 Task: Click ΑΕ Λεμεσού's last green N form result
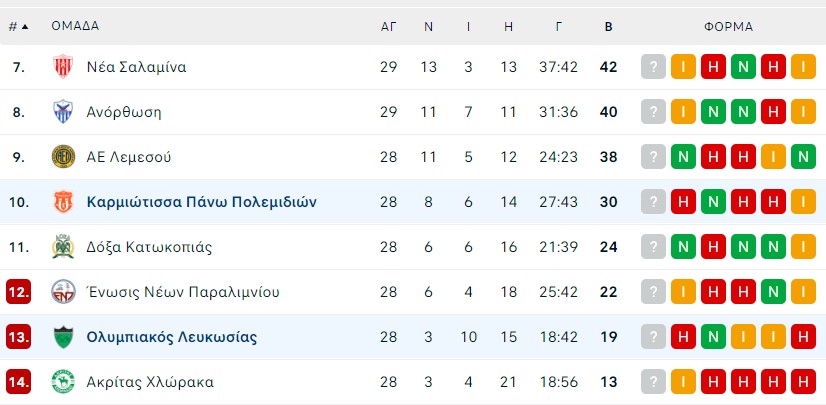point(803,157)
